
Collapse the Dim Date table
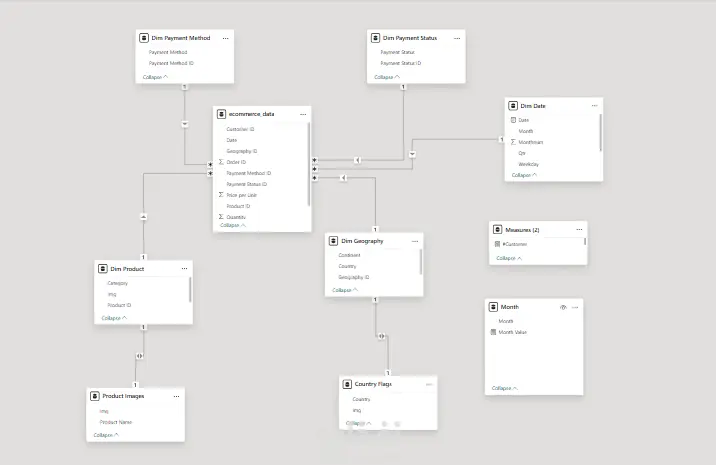(x=524, y=175)
